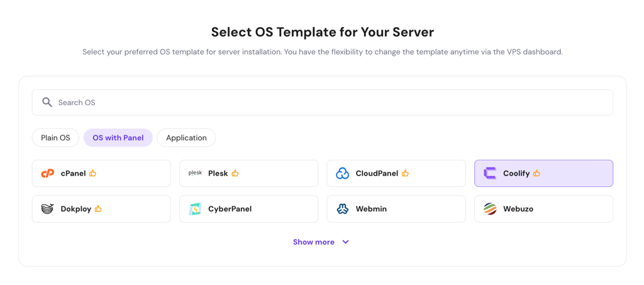Click the magnifying glass search icon
Viewport: 644px width, 285px height.
47,103
